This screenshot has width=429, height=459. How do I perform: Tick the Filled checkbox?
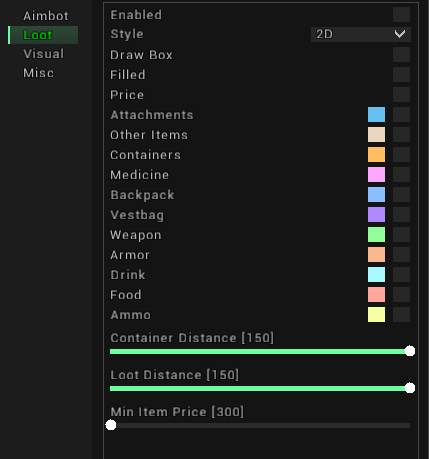(x=401, y=74)
